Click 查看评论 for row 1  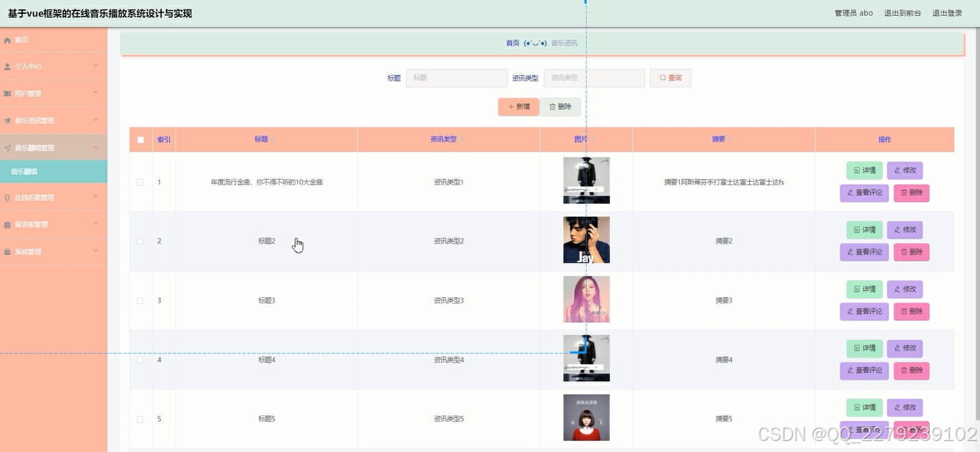click(x=864, y=193)
